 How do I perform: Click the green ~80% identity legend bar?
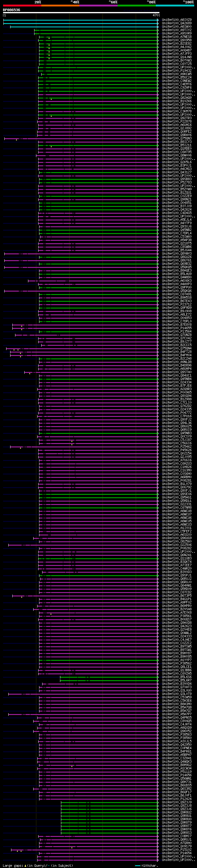pos(137,6)
